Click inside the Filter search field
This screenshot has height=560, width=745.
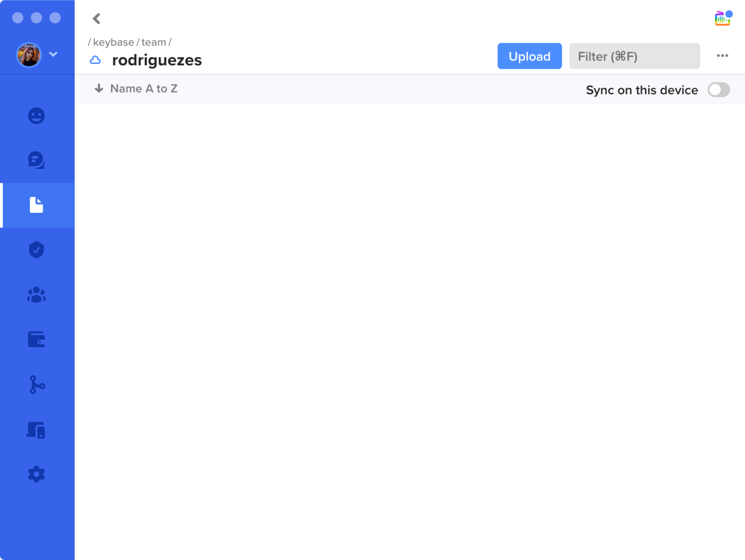tap(634, 56)
